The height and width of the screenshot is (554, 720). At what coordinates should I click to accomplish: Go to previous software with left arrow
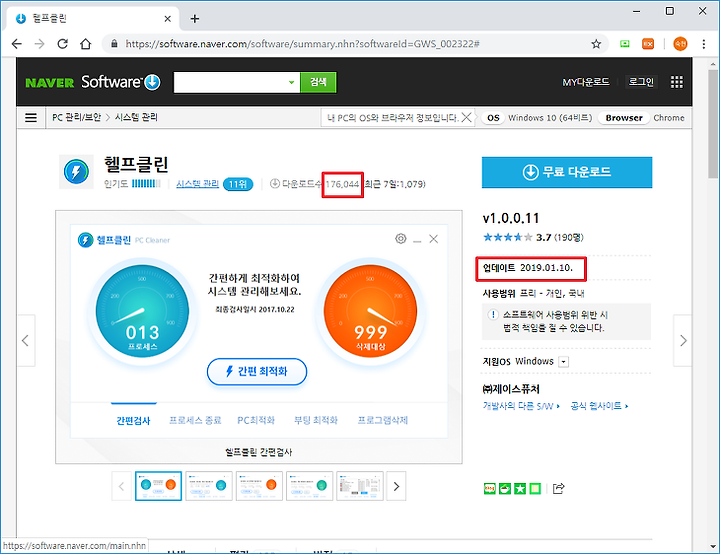coord(26,340)
